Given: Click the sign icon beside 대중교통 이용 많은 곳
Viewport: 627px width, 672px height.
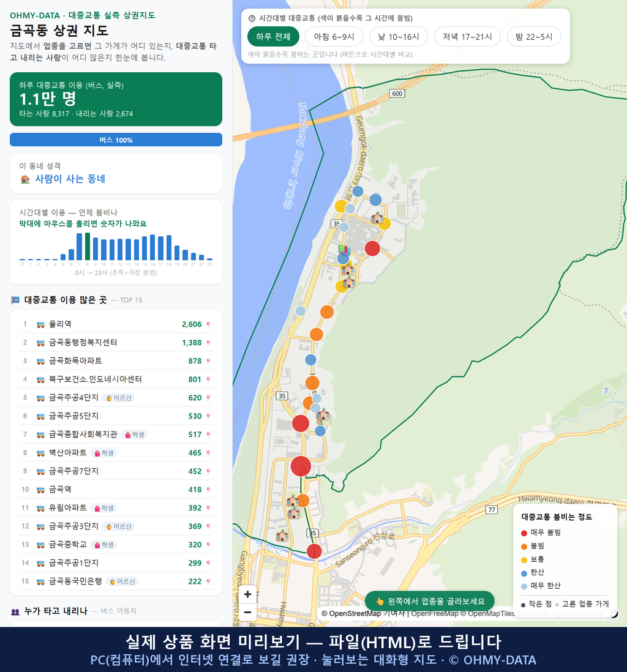Looking at the screenshot, I should tap(15, 300).
